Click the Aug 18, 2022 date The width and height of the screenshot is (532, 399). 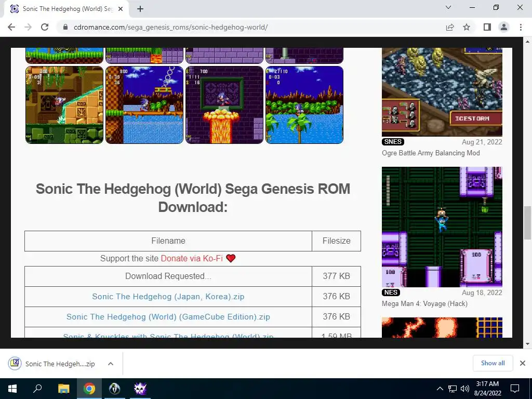click(482, 292)
